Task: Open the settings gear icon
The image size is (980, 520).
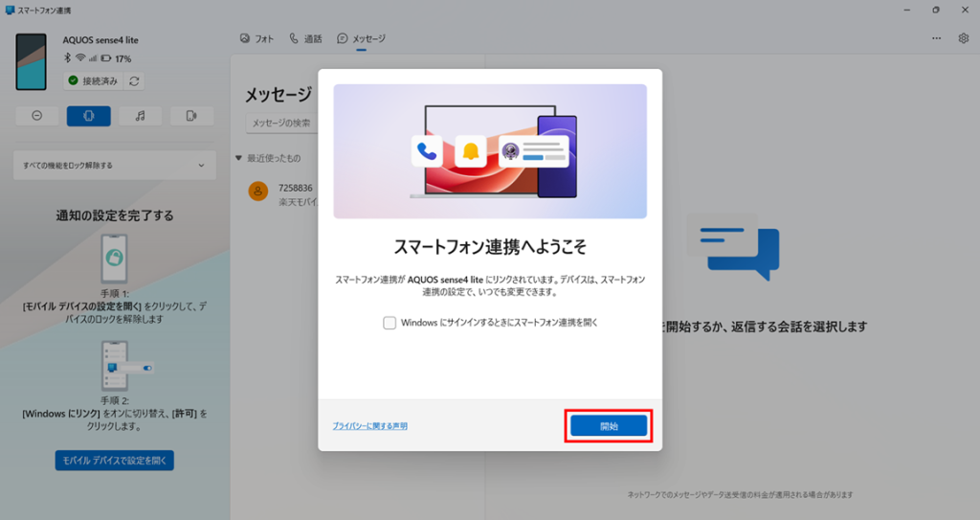Action: pyautogui.click(x=963, y=38)
